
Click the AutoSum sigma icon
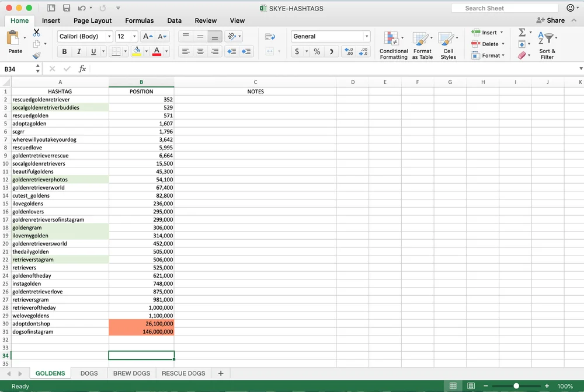pyautogui.click(x=522, y=33)
